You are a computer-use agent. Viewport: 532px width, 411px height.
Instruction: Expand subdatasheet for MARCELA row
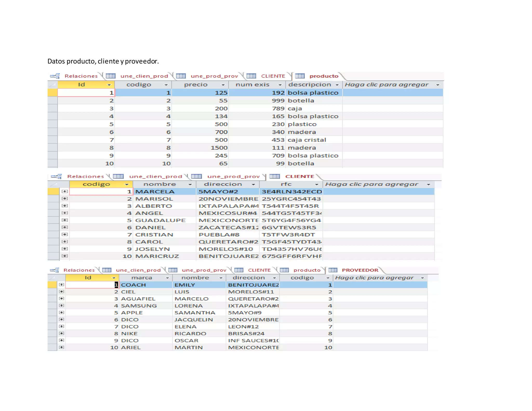coord(65,191)
